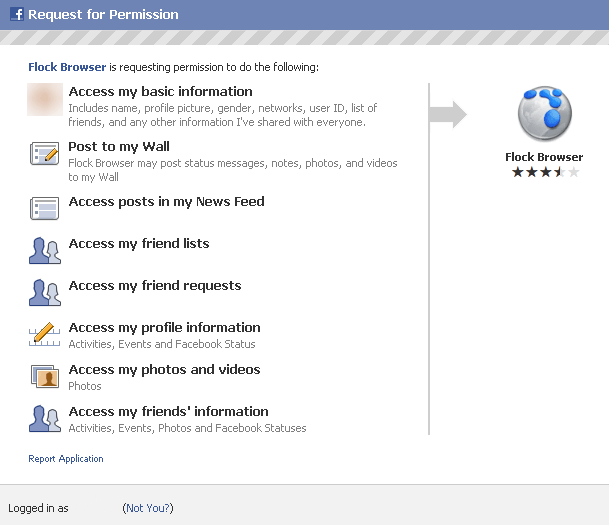This screenshot has width=609, height=525.
Task: Click the Flock Browser globe logo
Action: (545, 113)
